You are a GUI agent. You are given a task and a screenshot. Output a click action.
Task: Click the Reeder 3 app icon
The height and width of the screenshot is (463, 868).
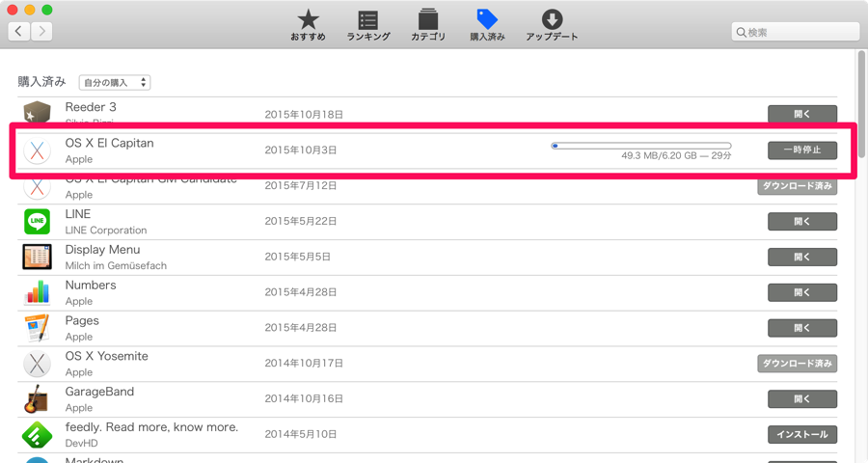37,111
